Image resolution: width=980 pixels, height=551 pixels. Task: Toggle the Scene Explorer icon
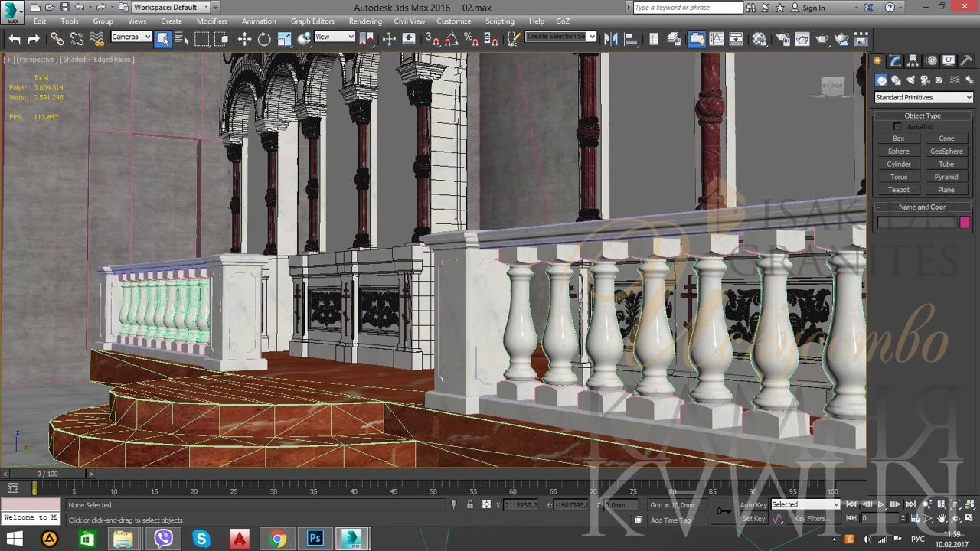tap(654, 39)
